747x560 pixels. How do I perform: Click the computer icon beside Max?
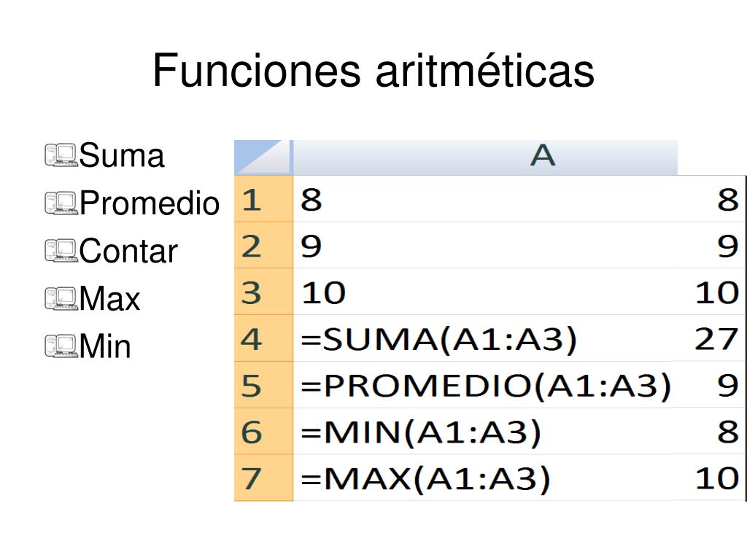coord(61,298)
